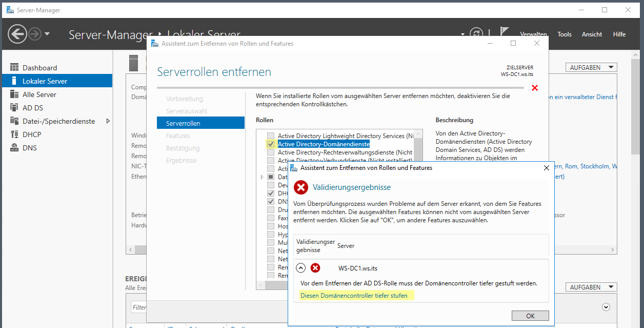Toggle the checkbox for the role starting with Hyp
Image resolution: width=644 pixels, height=328 pixels.
271,235
